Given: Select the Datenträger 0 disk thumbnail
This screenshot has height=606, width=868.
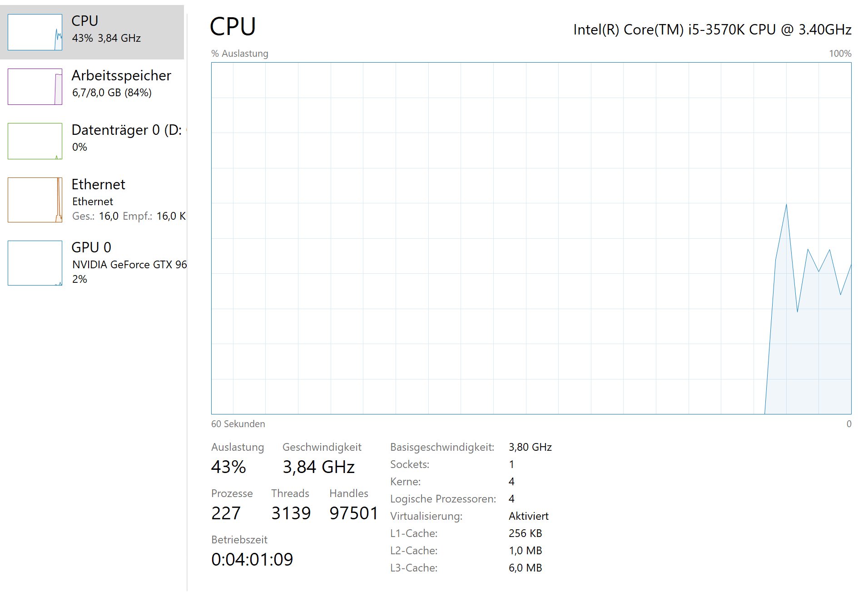Looking at the screenshot, I should tap(35, 141).
